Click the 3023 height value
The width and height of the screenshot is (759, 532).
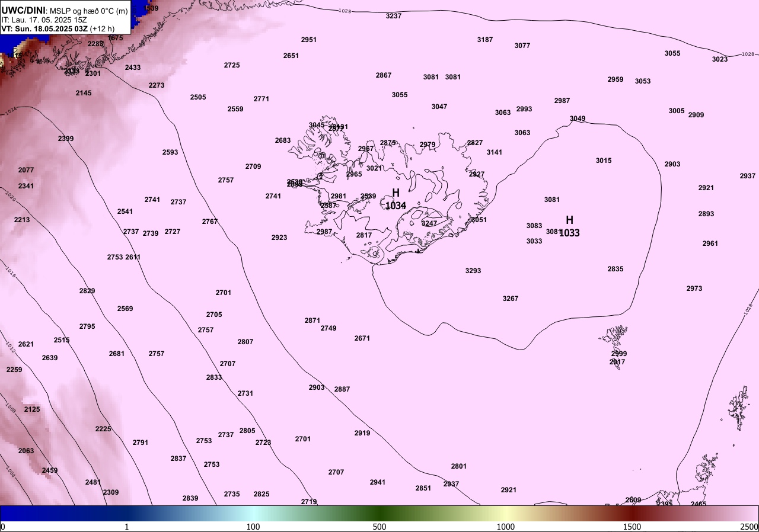[720, 59]
